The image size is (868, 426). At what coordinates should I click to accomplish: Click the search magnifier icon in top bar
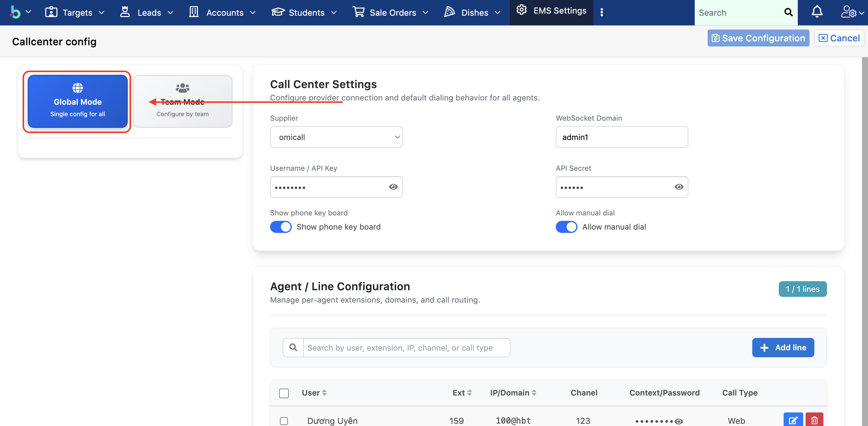(x=788, y=12)
